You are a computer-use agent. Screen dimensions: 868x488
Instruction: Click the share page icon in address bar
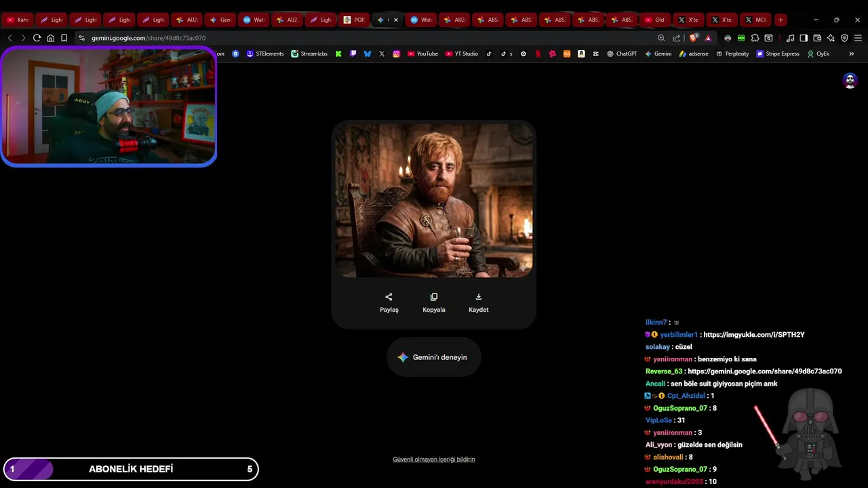[677, 38]
